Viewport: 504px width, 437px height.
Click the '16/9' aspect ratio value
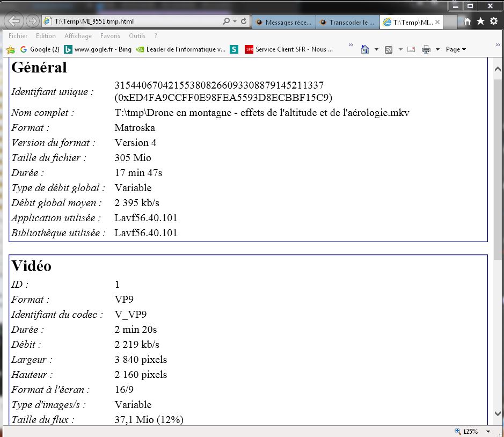tap(124, 389)
